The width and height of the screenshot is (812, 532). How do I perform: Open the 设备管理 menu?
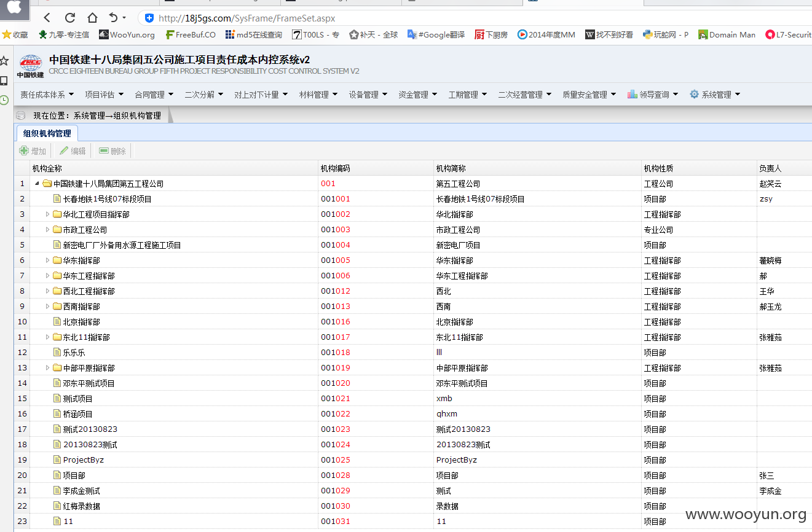click(x=368, y=95)
